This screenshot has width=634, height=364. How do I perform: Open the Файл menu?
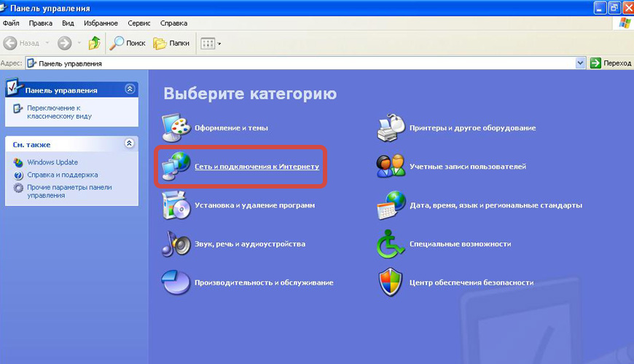tap(11, 23)
